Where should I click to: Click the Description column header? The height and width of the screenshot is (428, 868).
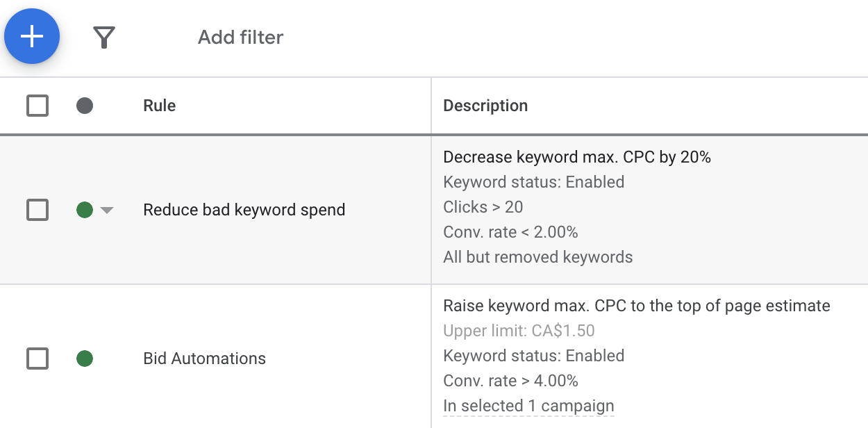coord(485,106)
